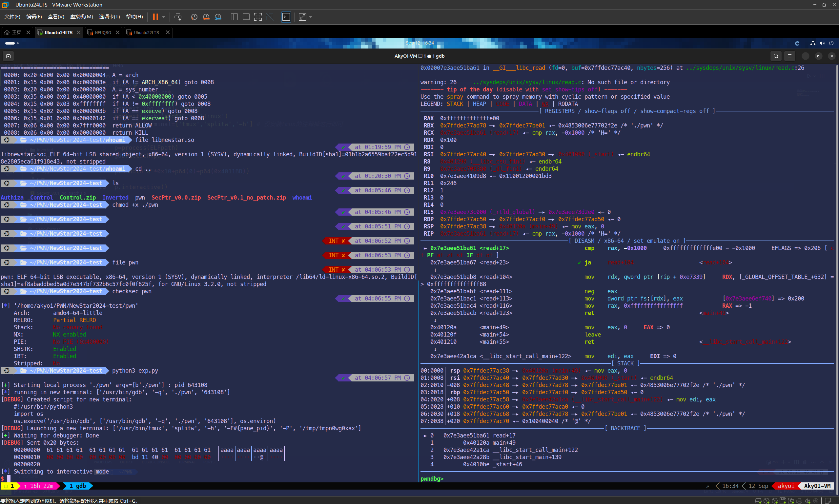
Task: Expand the pause power options dropdown arrow
Action: tap(164, 17)
